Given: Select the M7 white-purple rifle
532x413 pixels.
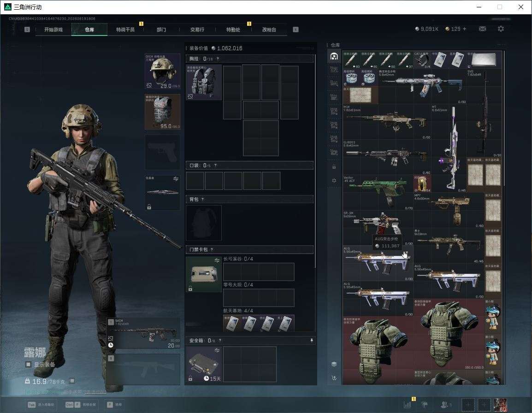Looking at the screenshot, I should tap(449, 148).
